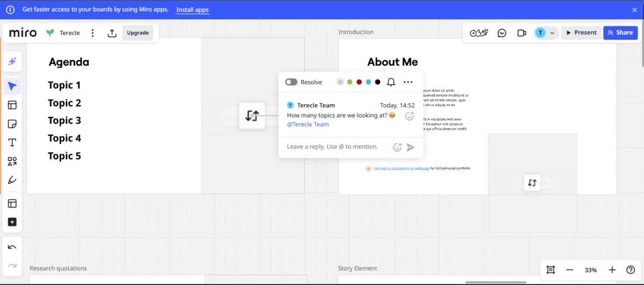Select red comment color

359,82
